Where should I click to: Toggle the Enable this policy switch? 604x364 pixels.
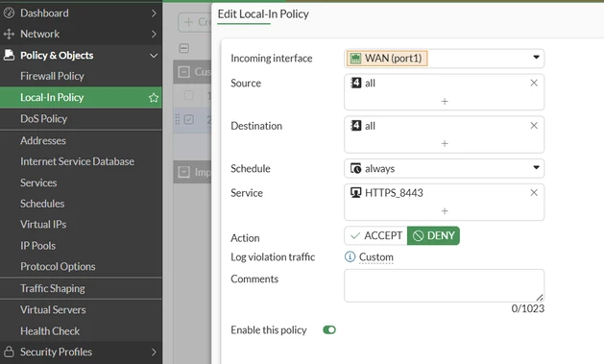(329, 330)
